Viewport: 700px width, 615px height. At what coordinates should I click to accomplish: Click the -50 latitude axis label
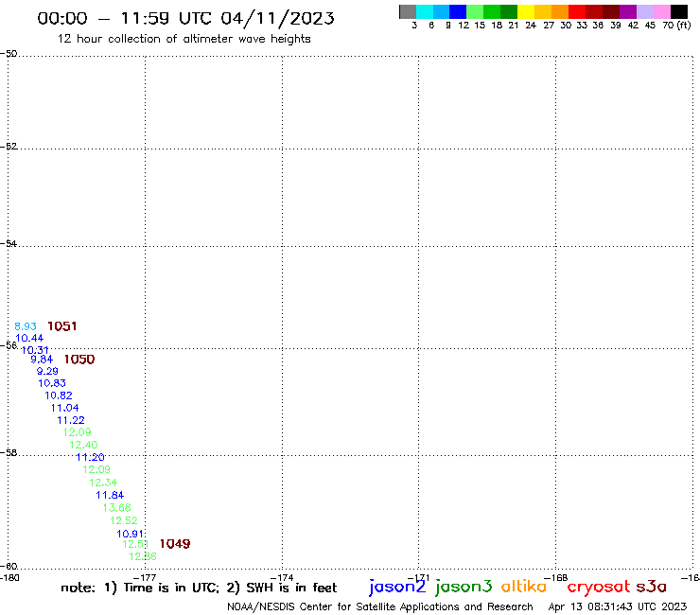[x=9, y=54]
